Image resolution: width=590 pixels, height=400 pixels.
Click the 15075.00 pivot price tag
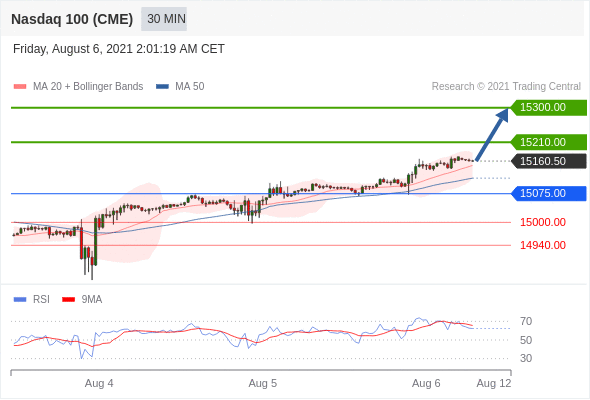[549, 193]
